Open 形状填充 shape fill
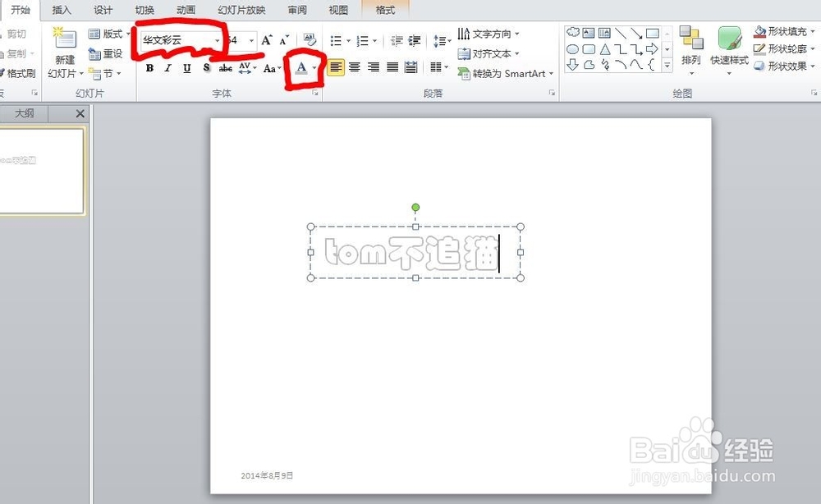Viewport: 821px width, 504px height. click(784, 33)
